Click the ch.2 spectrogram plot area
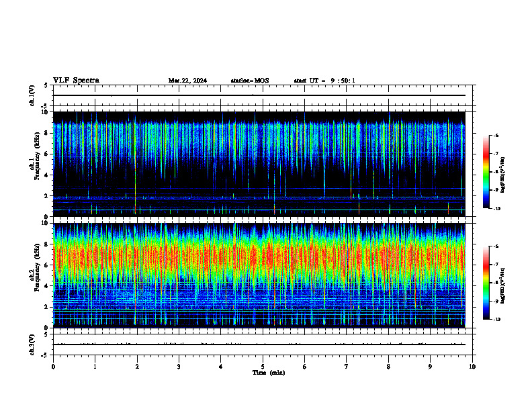Screen dimensions: 532x411 (259, 275)
